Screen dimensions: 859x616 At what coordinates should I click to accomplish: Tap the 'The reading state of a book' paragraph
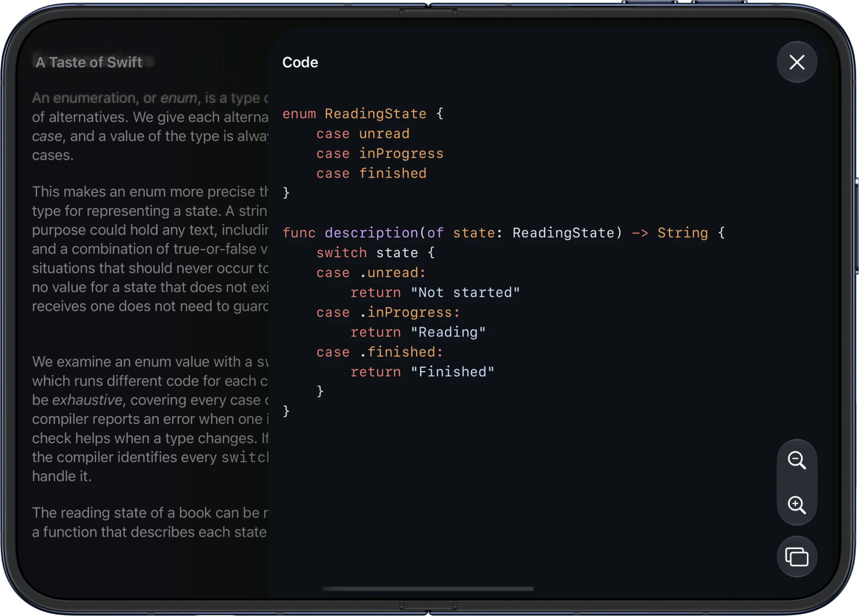(150, 522)
